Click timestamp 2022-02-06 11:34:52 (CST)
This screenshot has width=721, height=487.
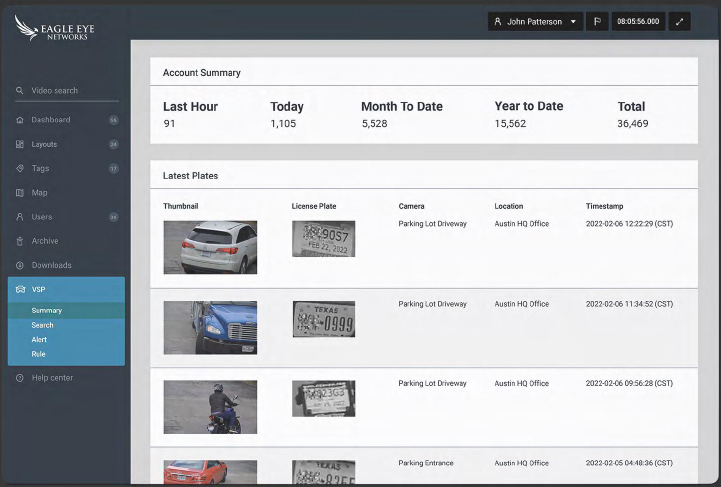pos(629,304)
